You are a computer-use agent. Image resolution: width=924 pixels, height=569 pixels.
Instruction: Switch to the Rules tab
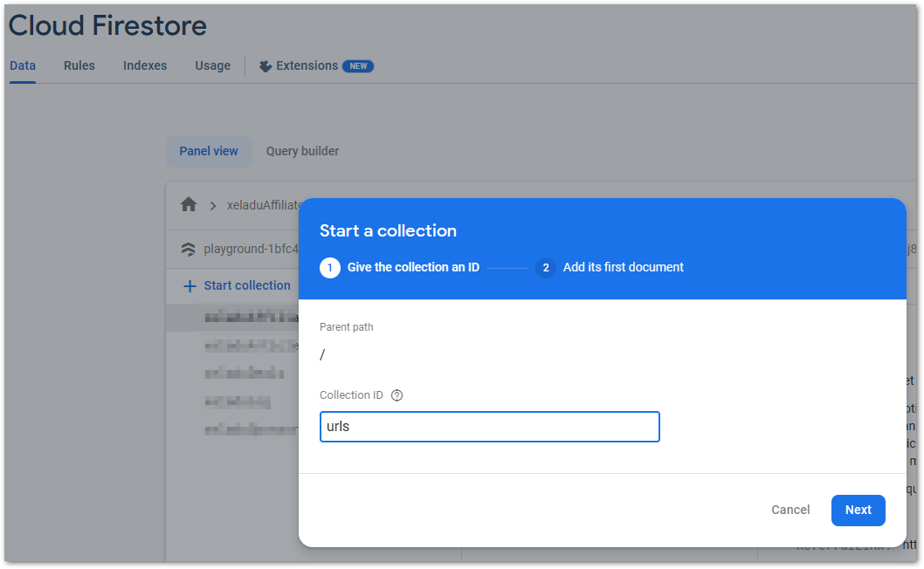coord(79,66)
